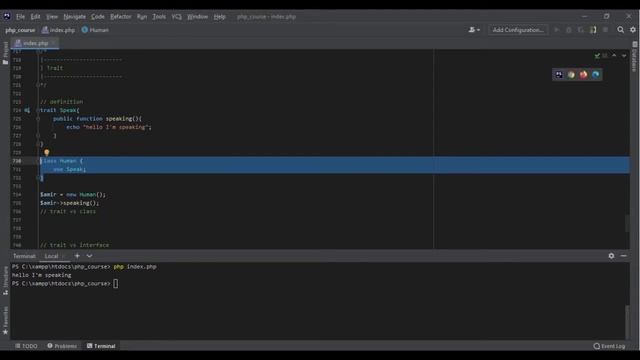640x360 pixels.
Task: Open the Edit menu
Action: tap(36, 17)
